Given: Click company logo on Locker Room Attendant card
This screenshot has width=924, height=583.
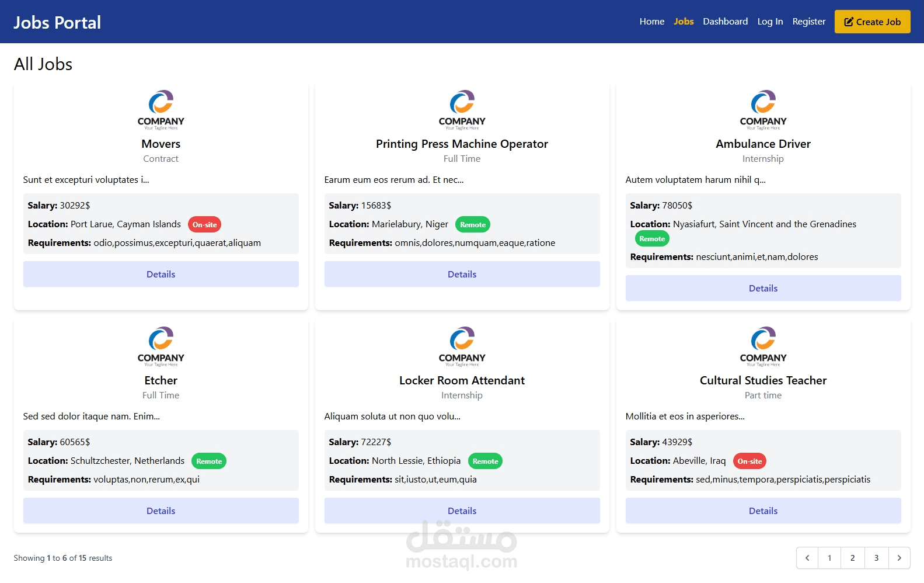Looking at the screenshot, I should tap(462, 346).
